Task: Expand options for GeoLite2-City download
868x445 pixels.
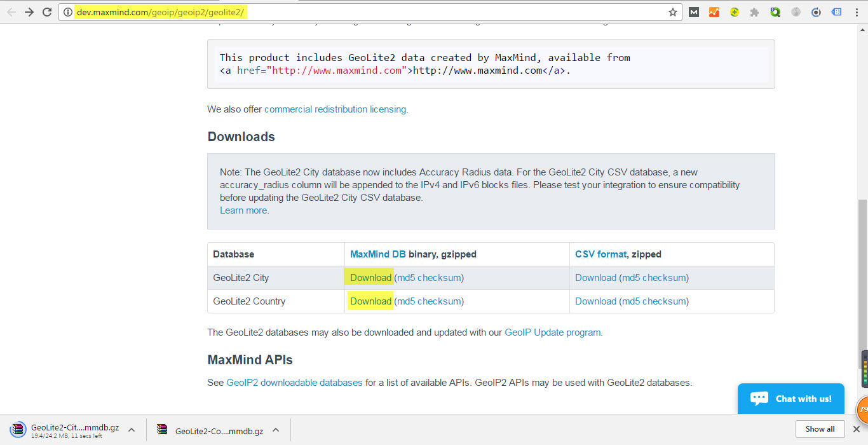Action: tap(132, 430)
